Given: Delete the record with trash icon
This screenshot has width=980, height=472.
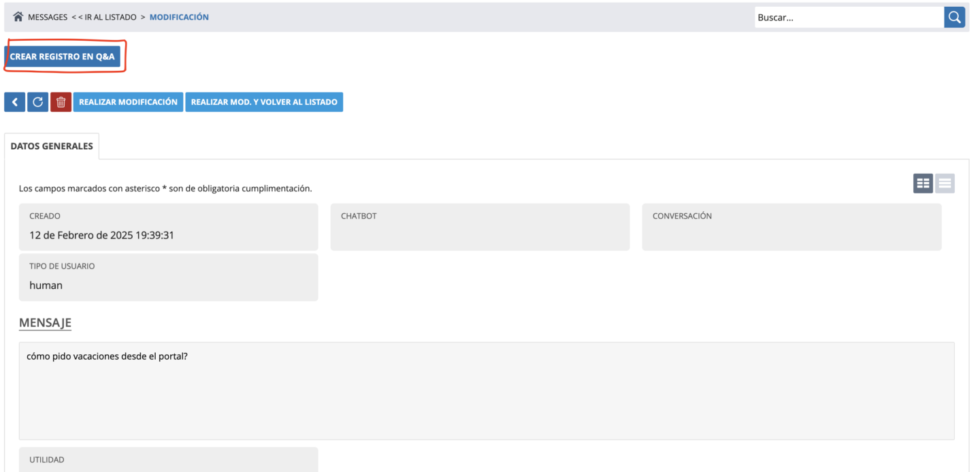Looking at the screenshot, I should coord(61,102).
